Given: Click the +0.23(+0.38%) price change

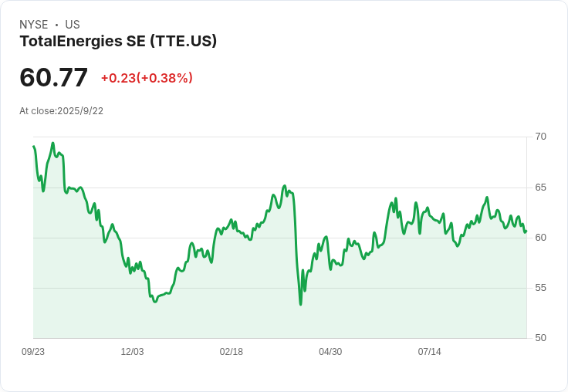Looking at the screenshot, I should tap(147, 78).
